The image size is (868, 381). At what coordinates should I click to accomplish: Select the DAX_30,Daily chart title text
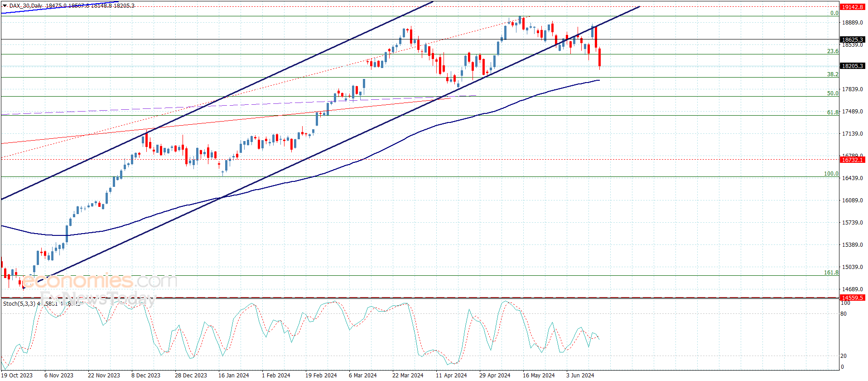[x=26, y=6]
